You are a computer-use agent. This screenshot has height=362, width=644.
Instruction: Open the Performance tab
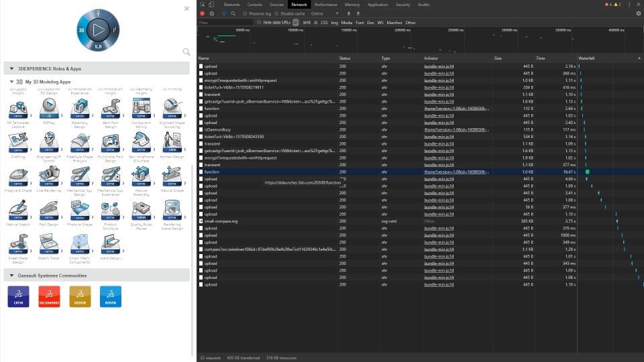326,5
